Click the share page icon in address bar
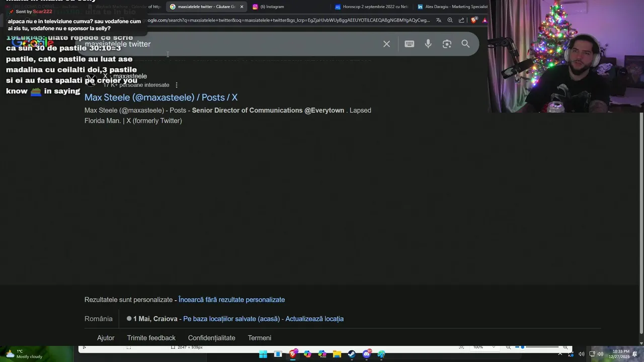Screen dimensions: 644x362 click(x=461, y=21)
